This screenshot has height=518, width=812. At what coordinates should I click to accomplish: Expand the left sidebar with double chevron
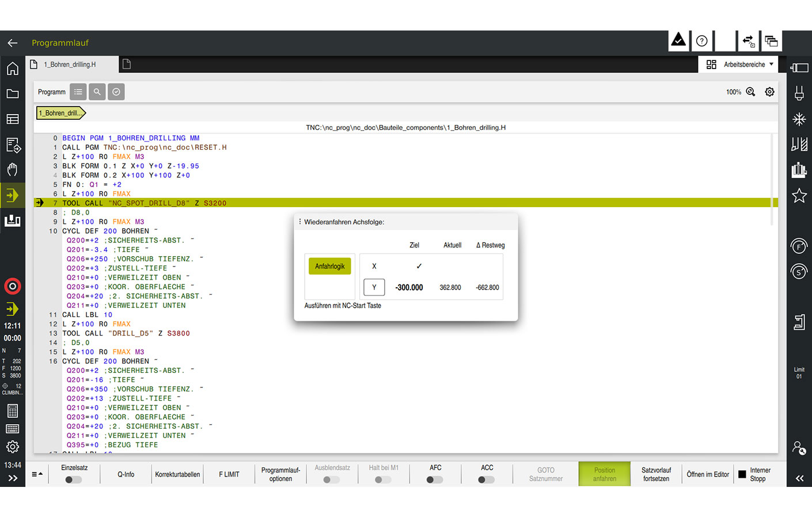pyautogui.click(x=13, y=478)
